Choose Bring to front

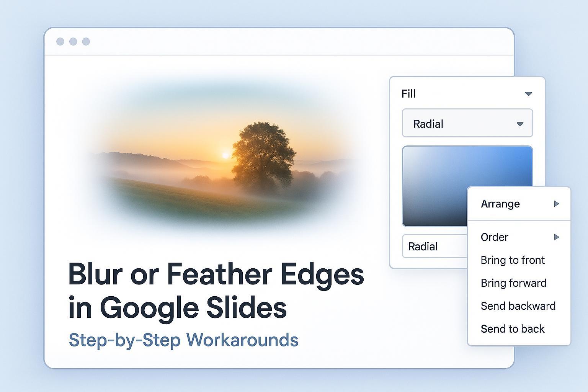513,260
